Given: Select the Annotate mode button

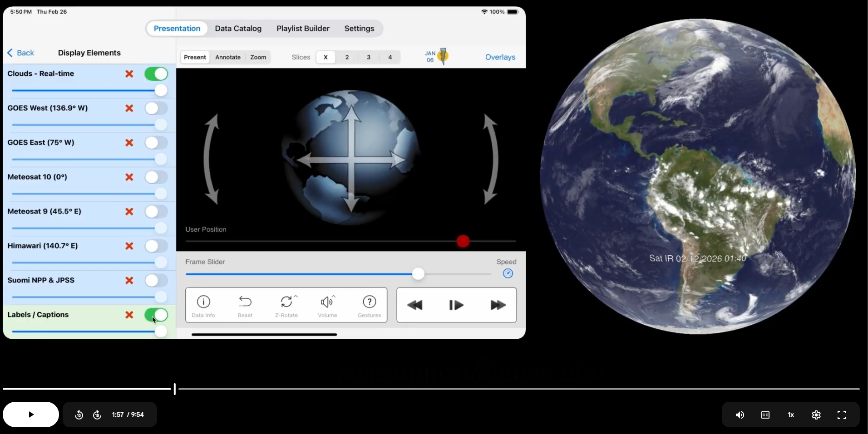Looking at the screenshot, I should tap(228, 57).
